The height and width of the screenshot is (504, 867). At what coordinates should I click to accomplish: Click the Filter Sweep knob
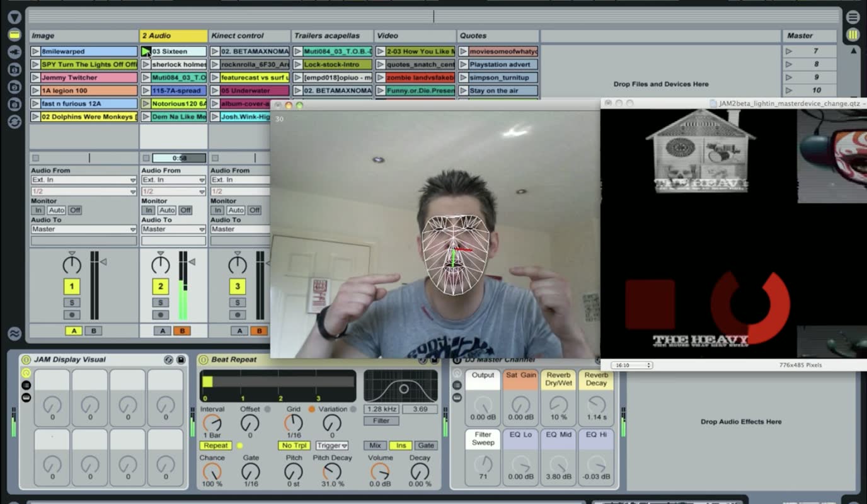(483, 463)
